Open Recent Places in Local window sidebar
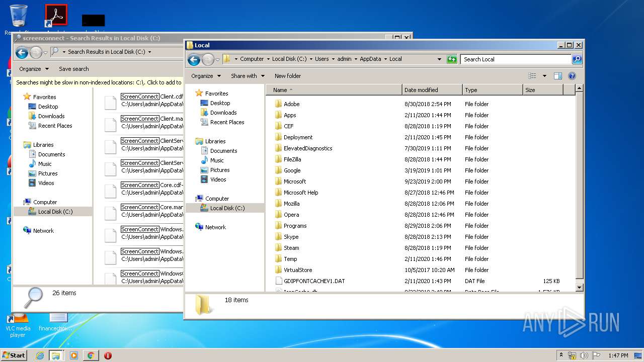Screen dimensions: 644x362 [x=227, y=122]
